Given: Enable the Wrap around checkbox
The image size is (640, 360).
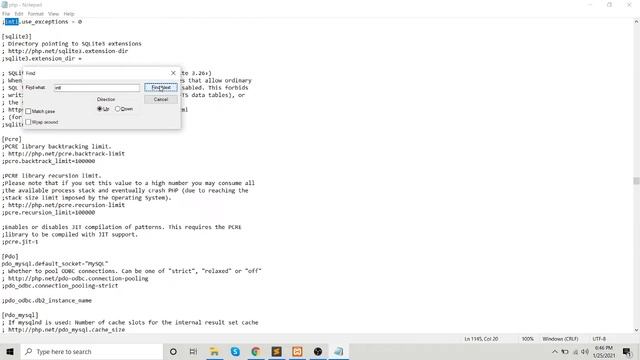Looking at the screenshot, I should (x=28, y=122).
